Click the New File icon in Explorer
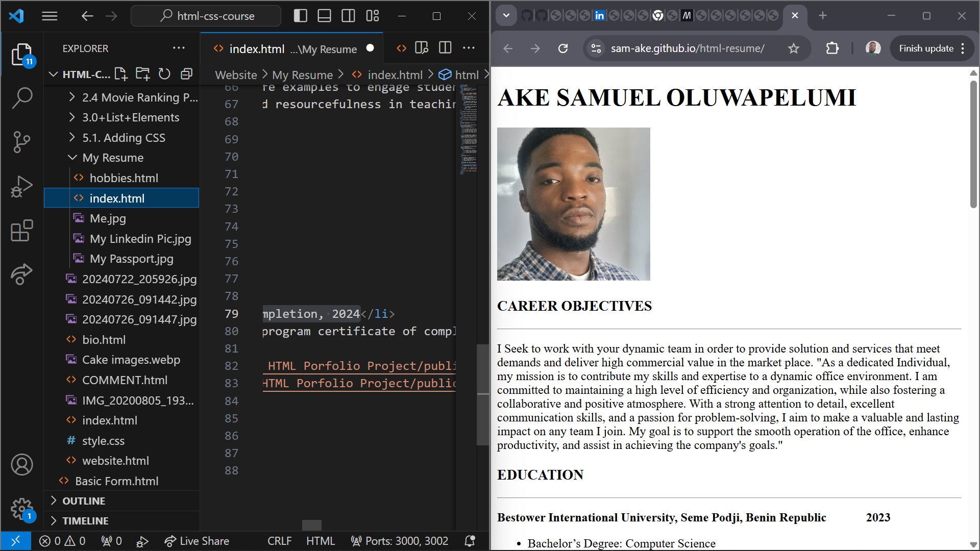The width and height of the screenshot is (980, 551). pos(121,74)
